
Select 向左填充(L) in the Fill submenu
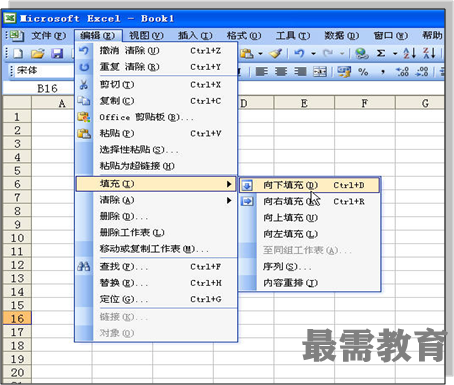pos(310,234)
